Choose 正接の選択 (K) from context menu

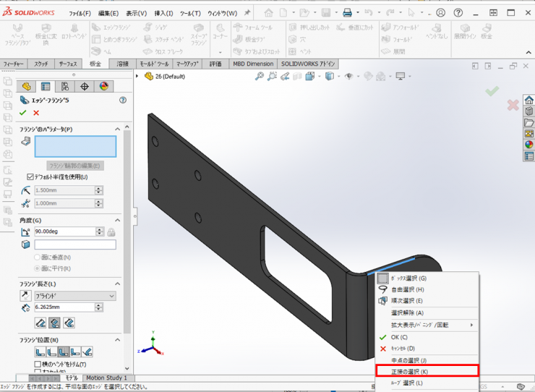(x=427, y=371)
